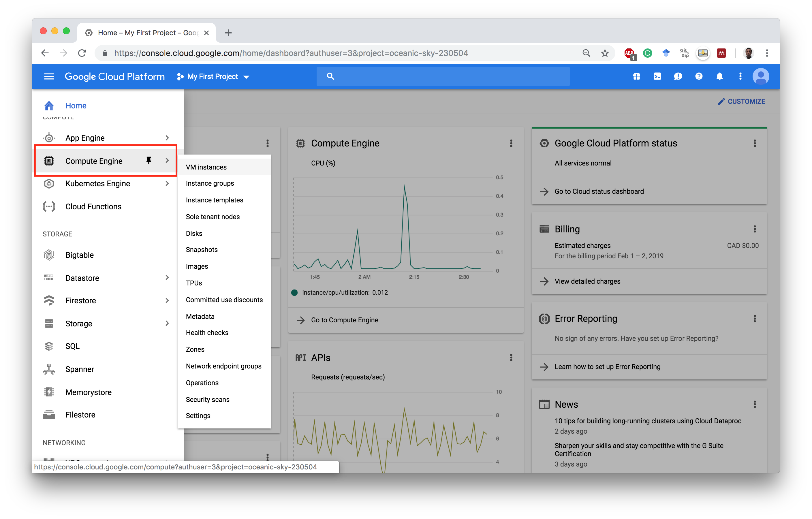Click the Customize button top right
812x519 pixels.
click(x=741, y=102)
